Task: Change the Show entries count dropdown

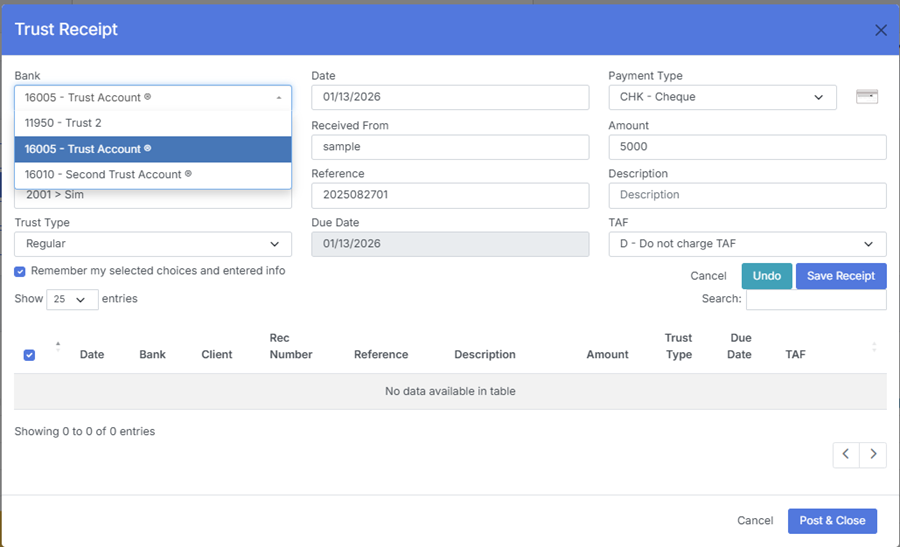Action: coord(72,300)
